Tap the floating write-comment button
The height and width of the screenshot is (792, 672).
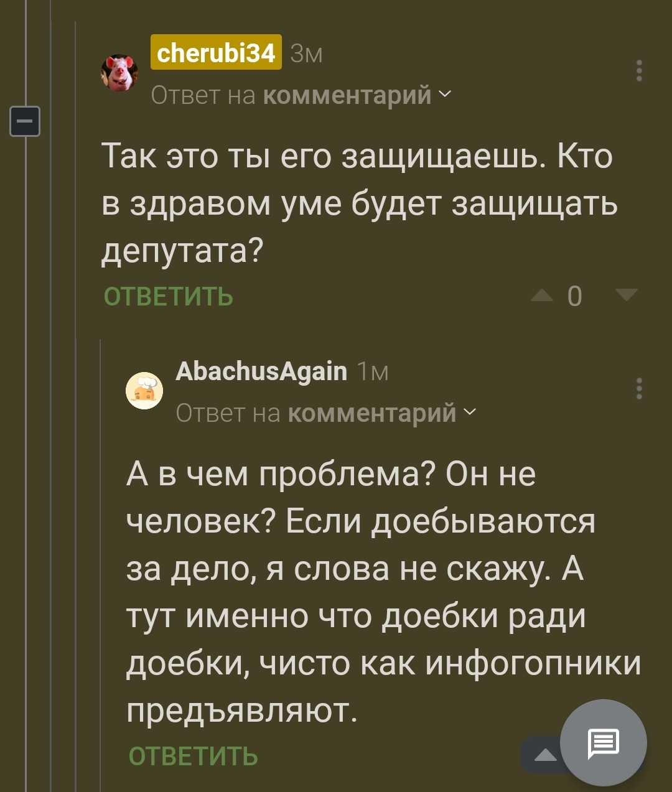(603, 742)
